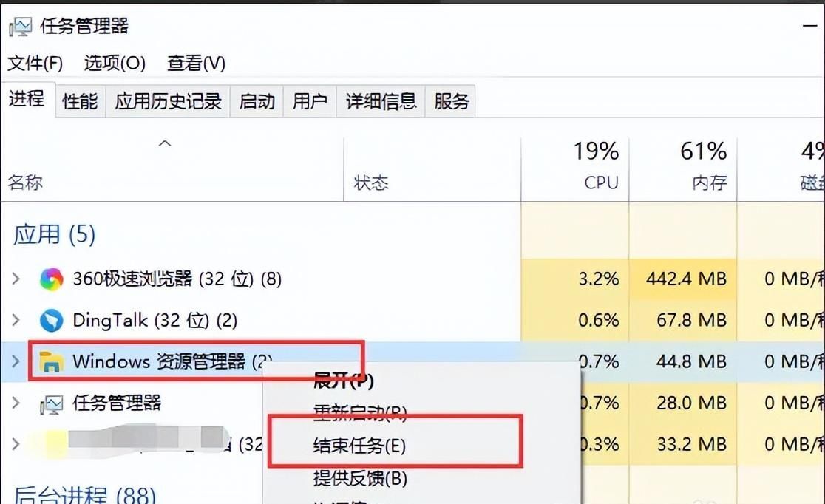This screenshot has width=825, height=504.
Task: Expand the Windows 资源管理器 process group
Action: (16, 361)
